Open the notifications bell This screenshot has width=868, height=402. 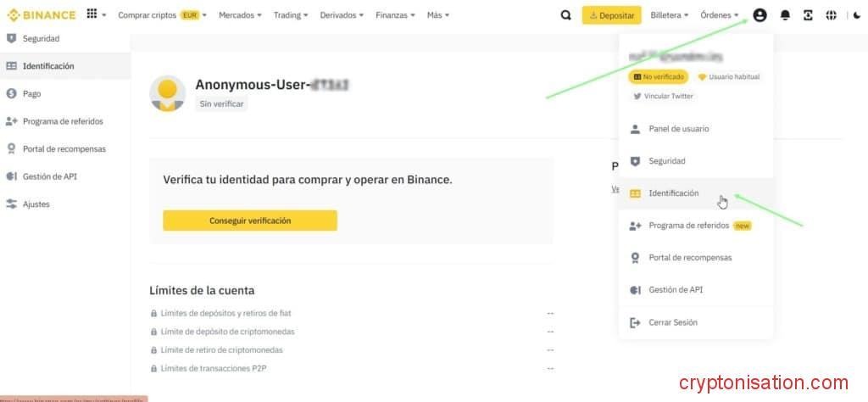click(x=785, y=15)
